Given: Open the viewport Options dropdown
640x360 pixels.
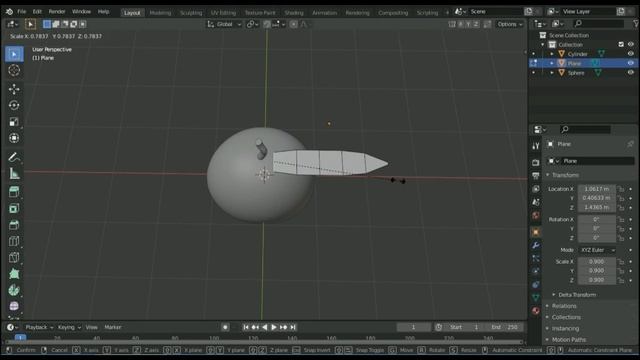Looking at the screenshot, I should point(509,24).
